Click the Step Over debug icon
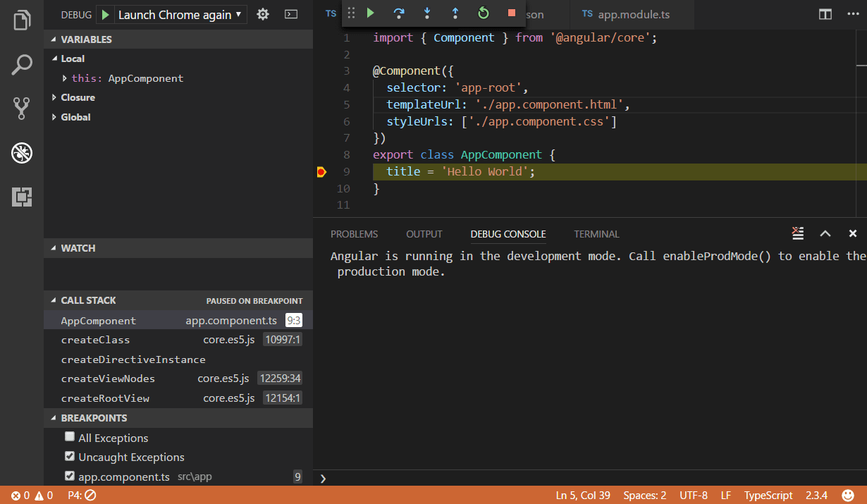The image size is (867, 504). (400, 13)
